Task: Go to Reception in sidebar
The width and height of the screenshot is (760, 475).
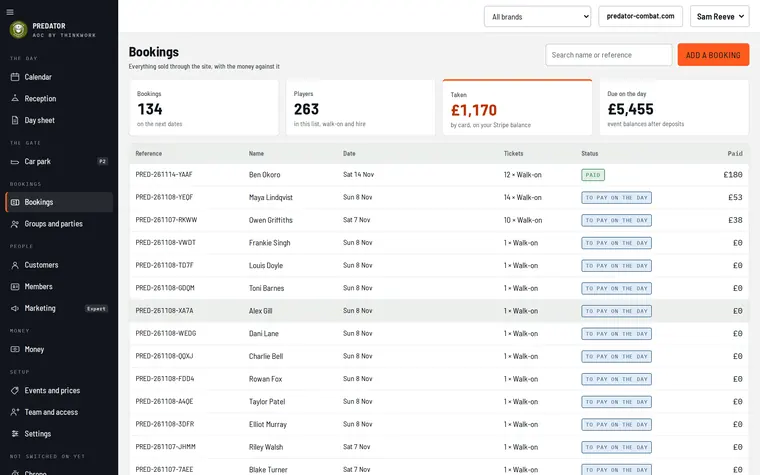Action: tap(59, 98)
